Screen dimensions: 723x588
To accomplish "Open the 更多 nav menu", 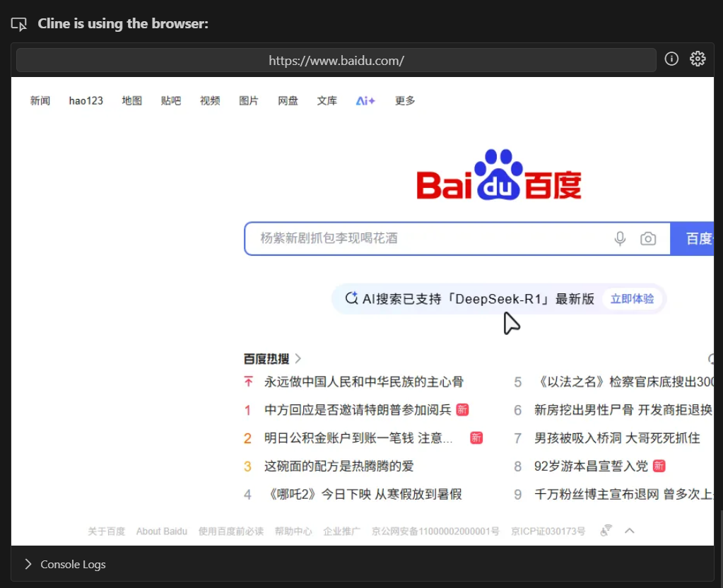I will (405, 100).
